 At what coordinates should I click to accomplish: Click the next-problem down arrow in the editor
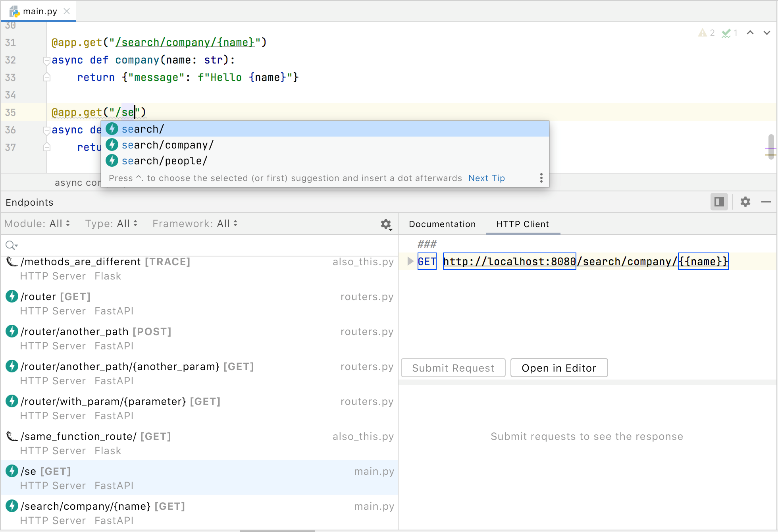[766, 33]
